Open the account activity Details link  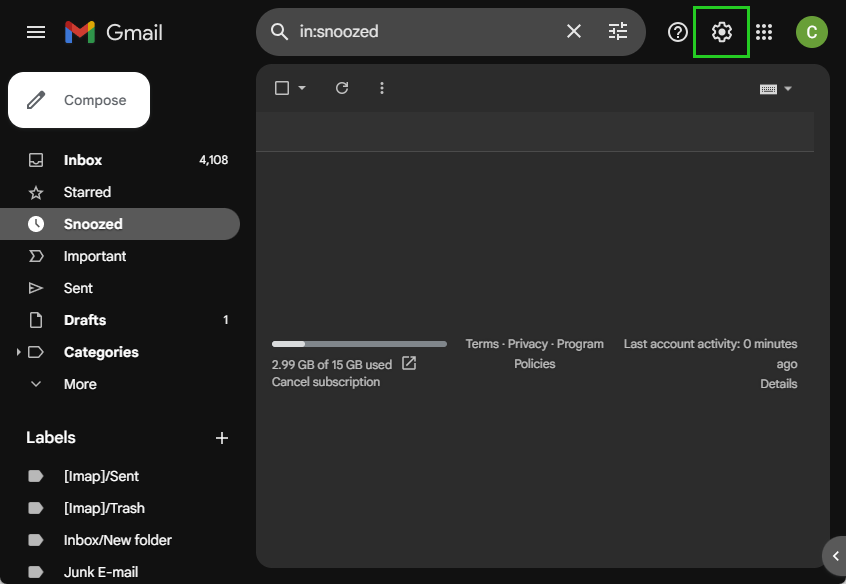tap(778, 383)
